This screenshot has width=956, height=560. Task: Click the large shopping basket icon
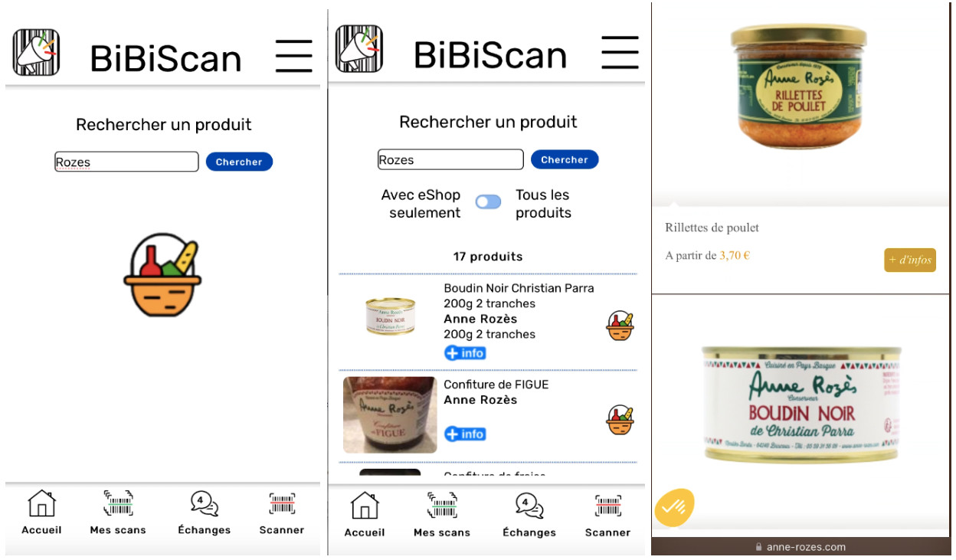point(162,275)
